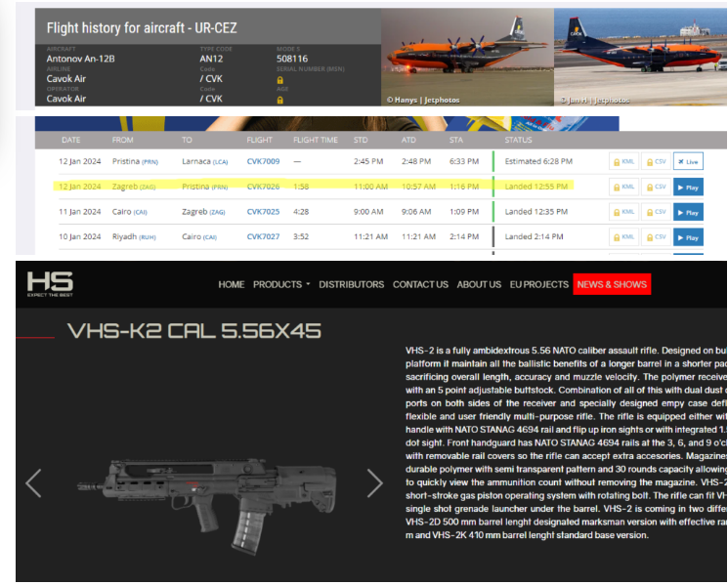Open CSV download for flight CVK7009

point(656,161)
